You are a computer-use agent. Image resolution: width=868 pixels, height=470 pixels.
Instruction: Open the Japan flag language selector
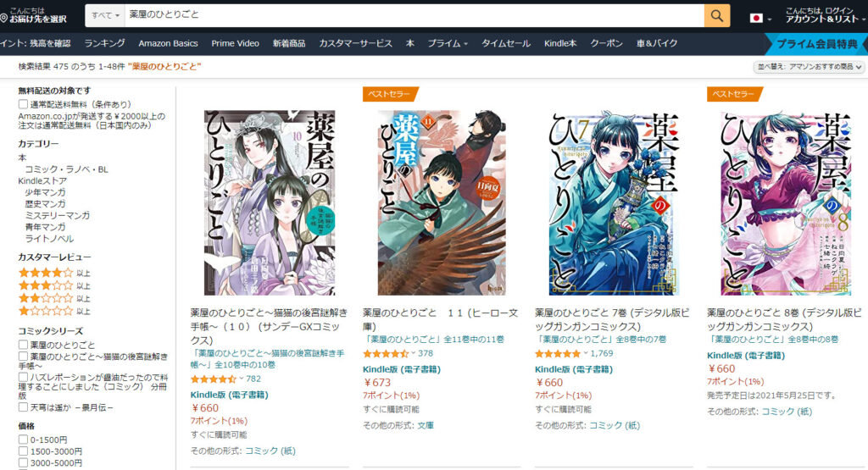[x=760, y=19]
